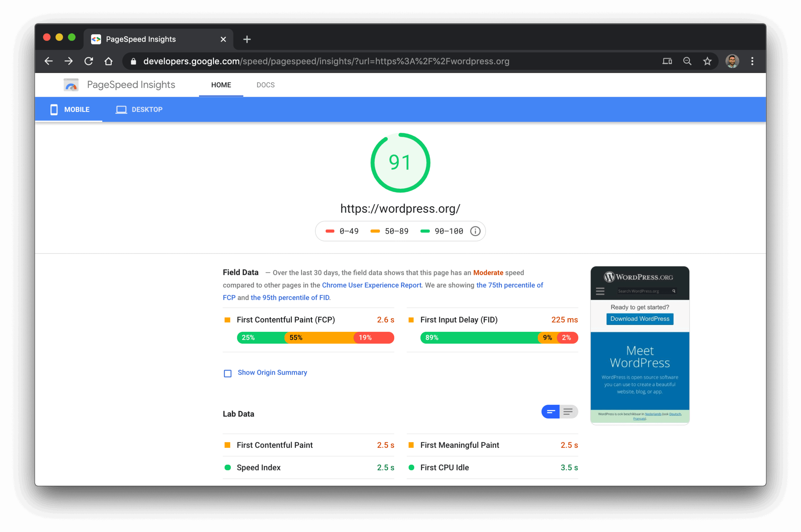Switch to the DOCS tab
This screenshot has width=801, height=532.
(x=265, y=85)
